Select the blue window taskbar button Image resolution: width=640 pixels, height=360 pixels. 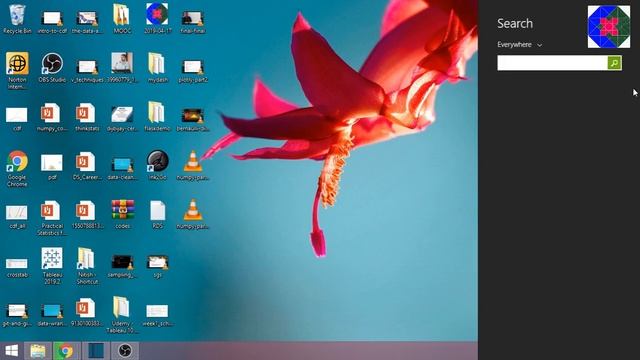(96, 351)
